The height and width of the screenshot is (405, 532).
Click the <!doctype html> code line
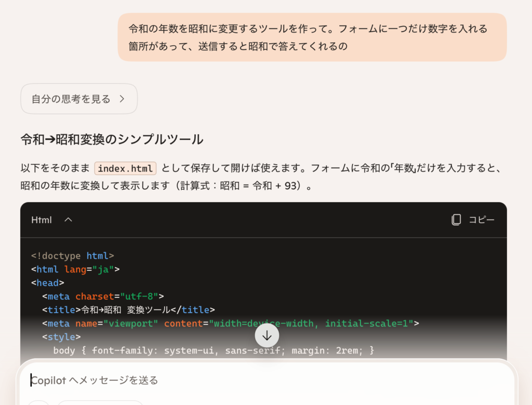(73, 256)
